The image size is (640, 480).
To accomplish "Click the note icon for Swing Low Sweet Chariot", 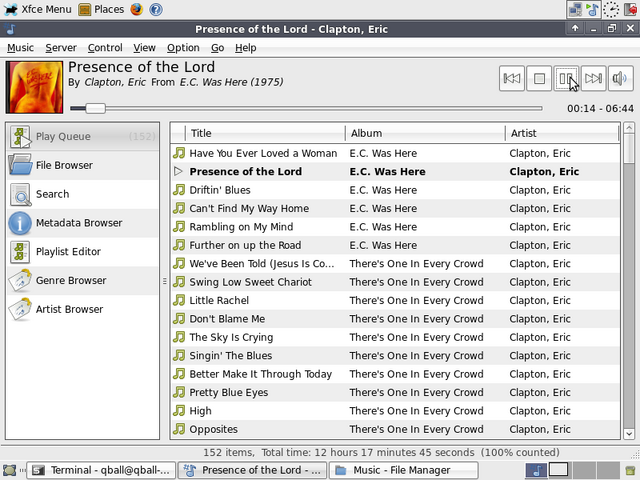I will 179,282.
